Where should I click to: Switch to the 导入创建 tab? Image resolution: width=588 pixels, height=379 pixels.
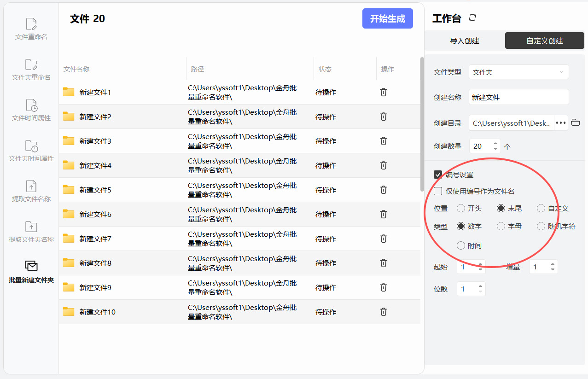pyautogui.click(x=465, y=41)
